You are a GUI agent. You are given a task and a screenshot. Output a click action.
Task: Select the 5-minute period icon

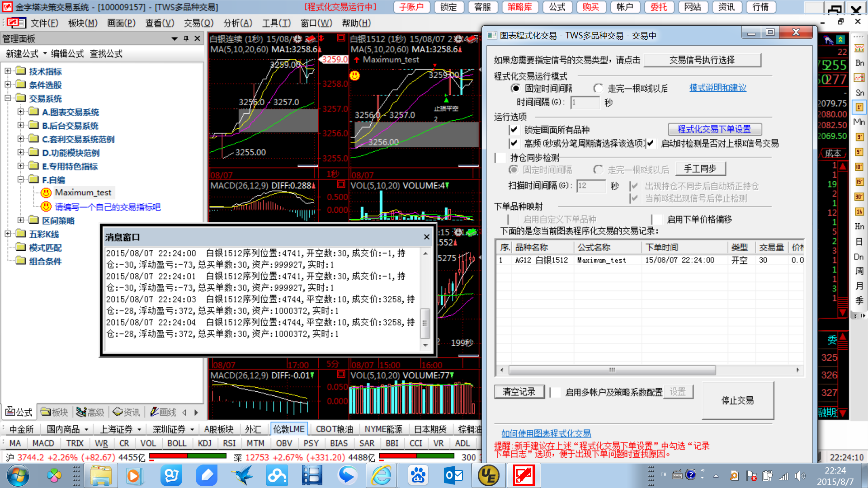[x=859, y=152]
